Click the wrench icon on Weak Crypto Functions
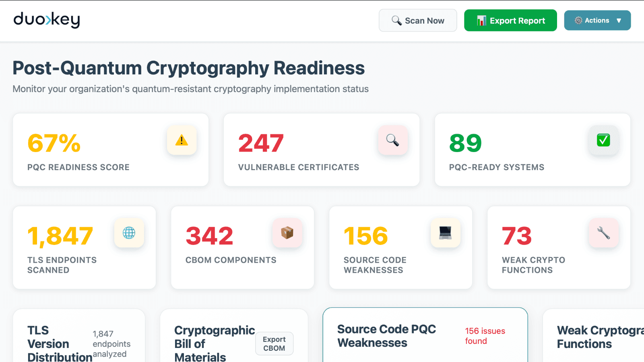Viewport: 644px width, 362px height. point(603,233)
